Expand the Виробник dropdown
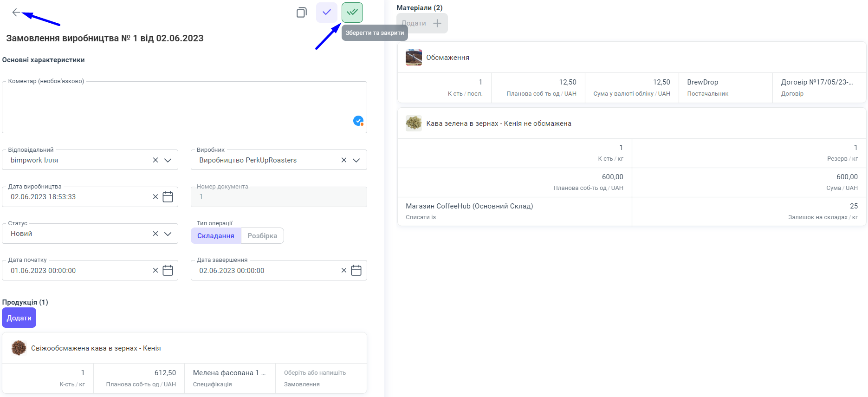 356,160
